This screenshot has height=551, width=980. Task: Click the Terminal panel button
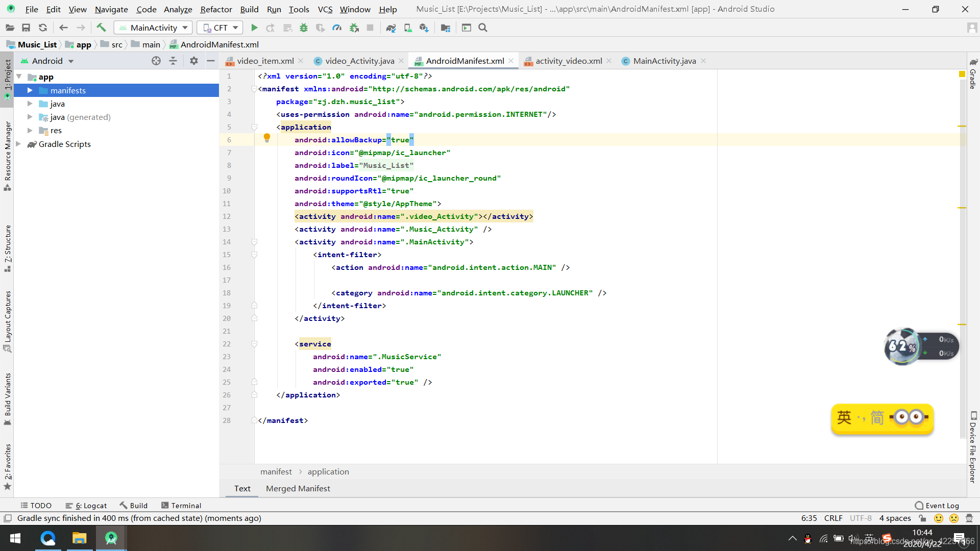click(x=180, y=505)
